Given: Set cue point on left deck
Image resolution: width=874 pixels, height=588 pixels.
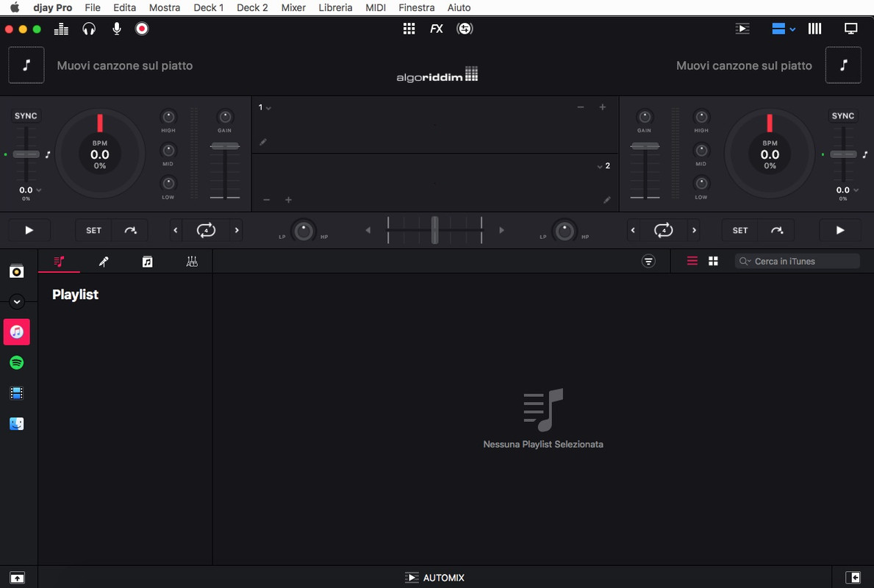Looking at the screenshot, I should [93, 230].
